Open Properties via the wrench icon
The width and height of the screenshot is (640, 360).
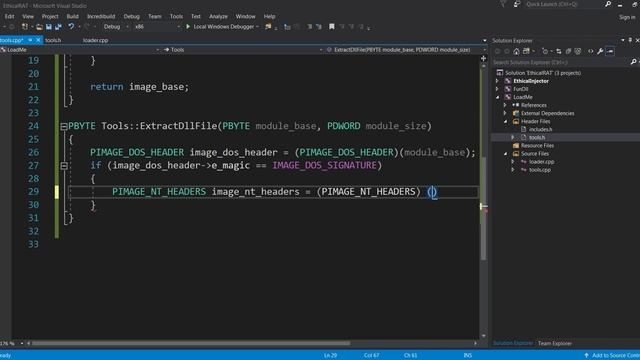[x=600, y=51]
